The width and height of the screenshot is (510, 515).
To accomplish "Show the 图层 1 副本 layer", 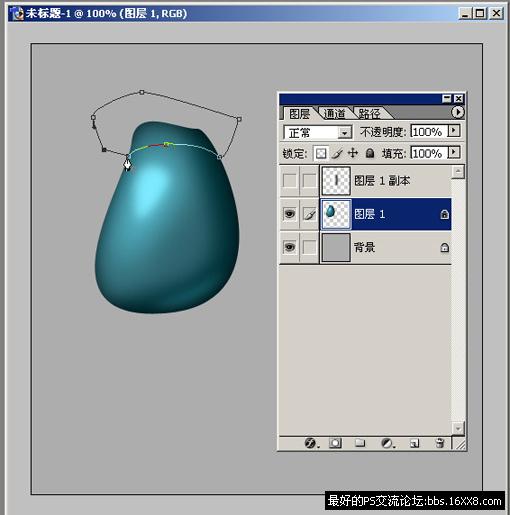I will point(289,180).
